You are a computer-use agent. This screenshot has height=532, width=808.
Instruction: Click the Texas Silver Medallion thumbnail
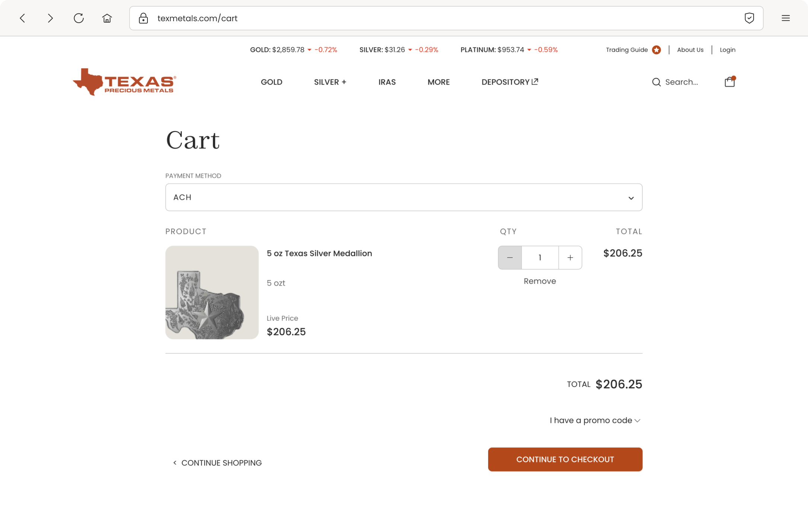click(x=212, y=292)
